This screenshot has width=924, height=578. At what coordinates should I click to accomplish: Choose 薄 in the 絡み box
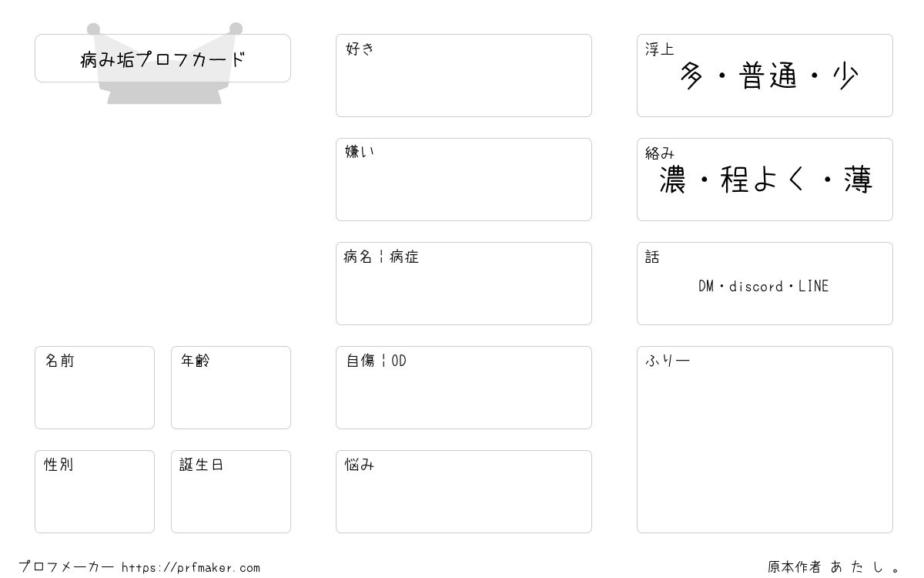[858, 180]
